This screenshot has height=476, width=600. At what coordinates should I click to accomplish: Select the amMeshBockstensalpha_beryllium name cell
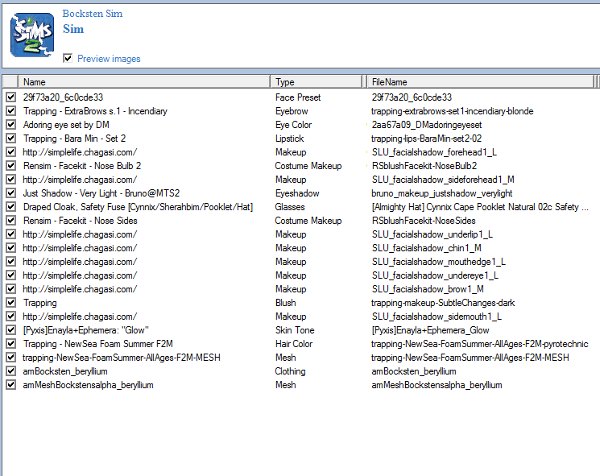pyautogui.click(x=88, y=385)
